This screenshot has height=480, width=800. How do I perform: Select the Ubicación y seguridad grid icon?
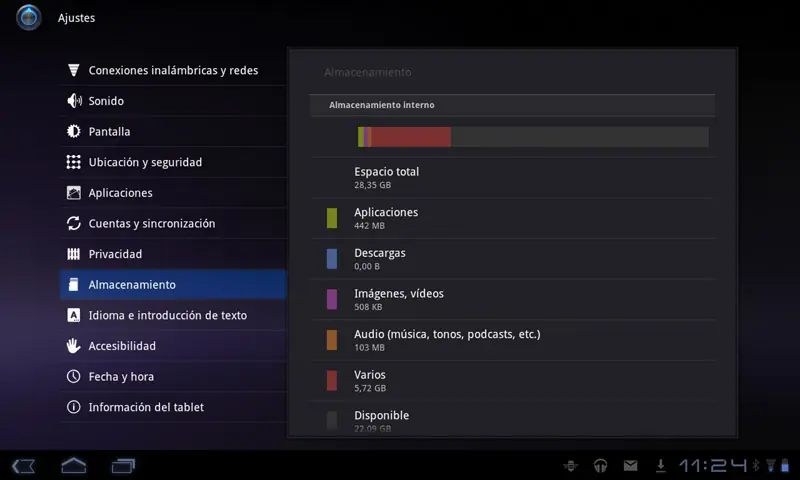(73, 162)
